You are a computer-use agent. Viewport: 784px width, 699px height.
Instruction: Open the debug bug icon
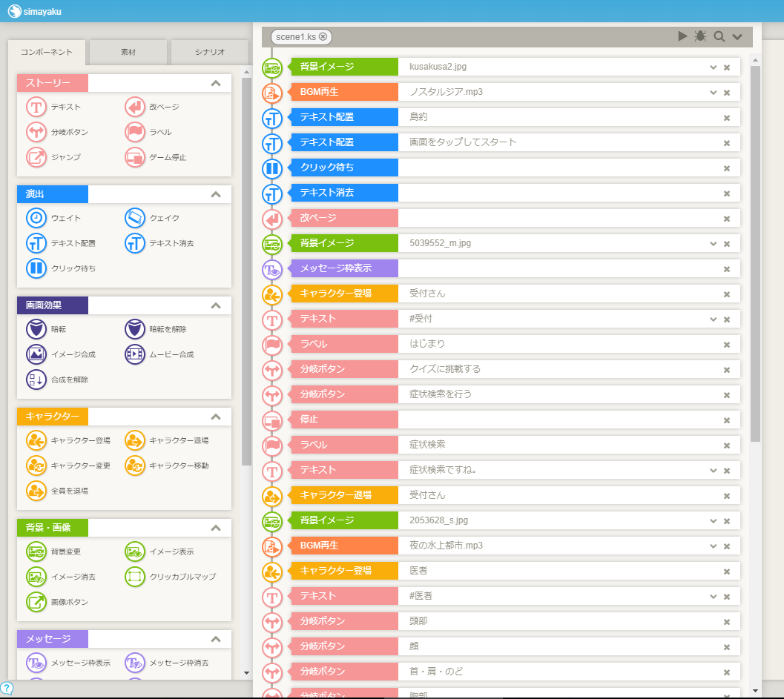coord(700,36)
